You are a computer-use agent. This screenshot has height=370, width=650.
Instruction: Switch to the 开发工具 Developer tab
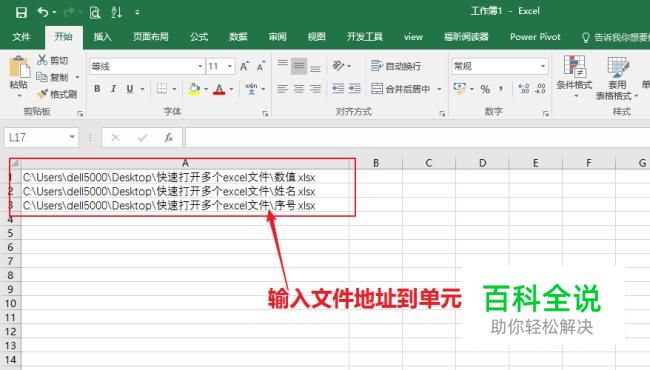[x=364, y=37]
